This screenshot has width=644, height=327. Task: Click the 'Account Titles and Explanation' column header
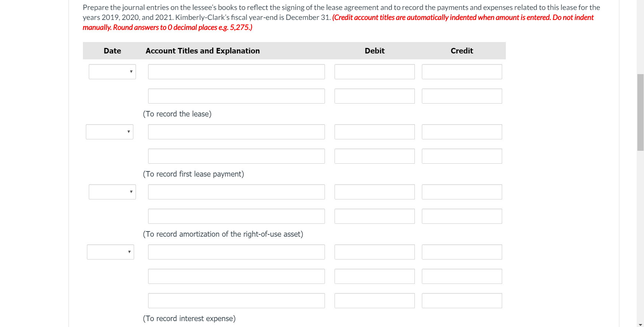[203, 51]
